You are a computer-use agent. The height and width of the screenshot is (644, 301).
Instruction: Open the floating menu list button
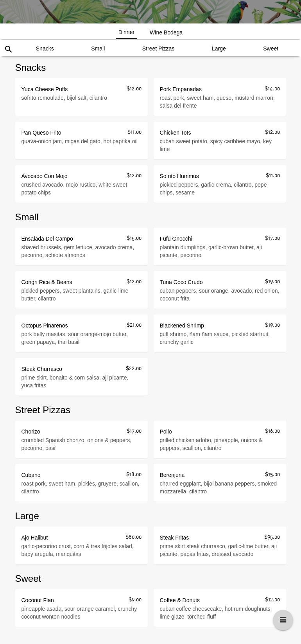tap(283, 620)
